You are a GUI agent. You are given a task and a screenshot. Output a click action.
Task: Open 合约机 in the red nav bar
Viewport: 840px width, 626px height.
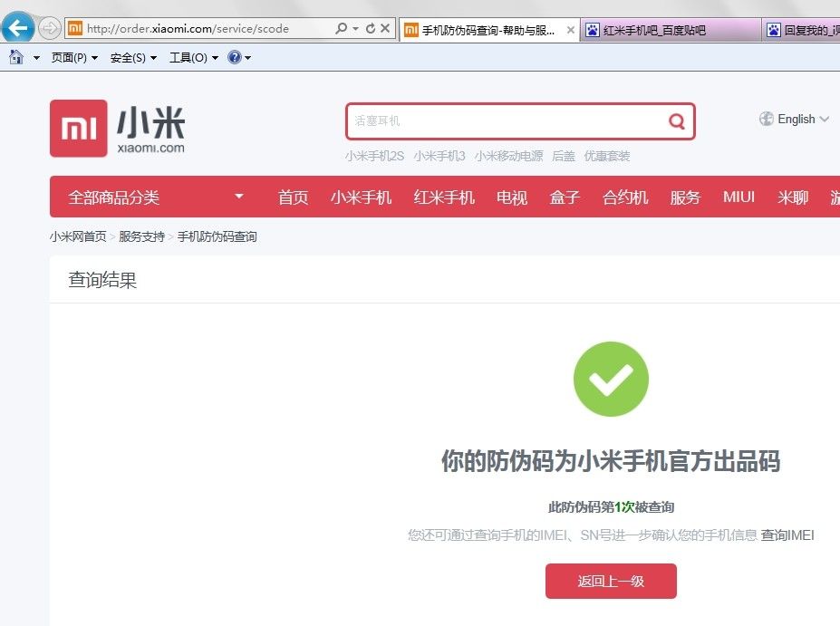625,197
